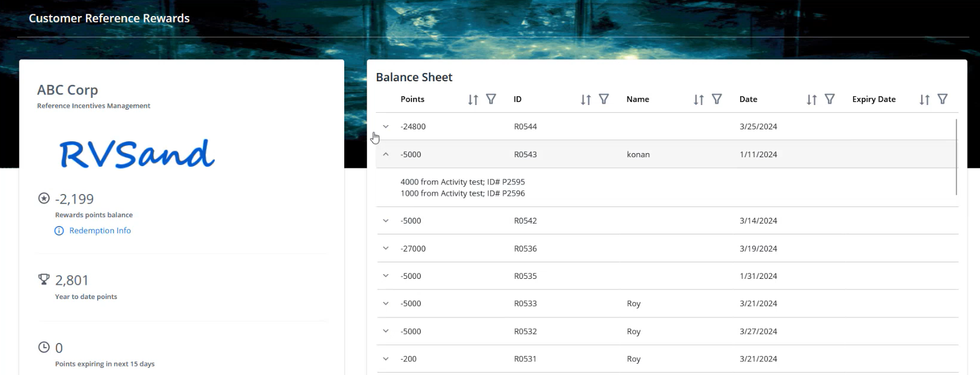Click the Customer Reference Rewards page title

click(x=109, y=18)
